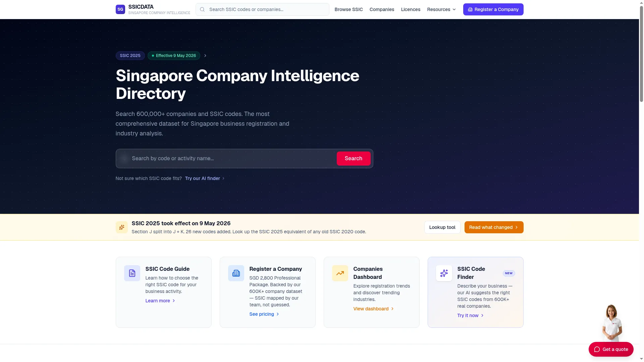Click the Singapore Company Intelligence Directory heading
This screenshot has height=362, width=644.
237,84
